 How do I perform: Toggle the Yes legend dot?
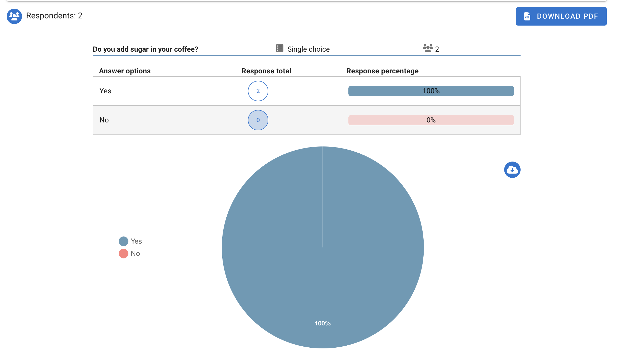(x=123, y=241)
